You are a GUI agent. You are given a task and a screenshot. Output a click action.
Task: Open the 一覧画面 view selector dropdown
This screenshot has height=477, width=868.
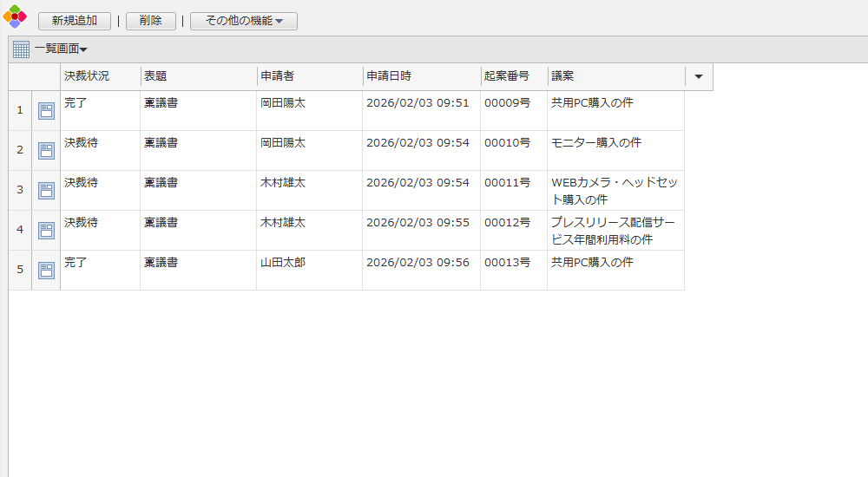[61, 49]
